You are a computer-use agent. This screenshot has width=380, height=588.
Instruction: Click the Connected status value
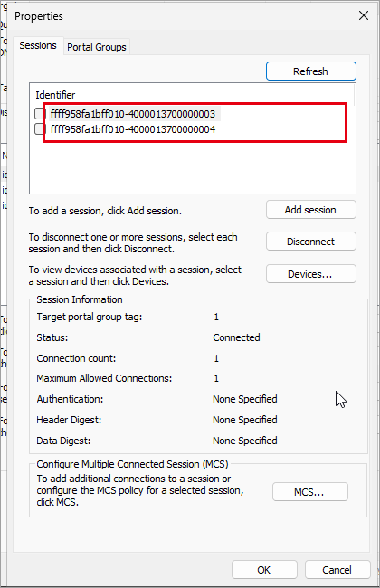[x=236, y=337]
